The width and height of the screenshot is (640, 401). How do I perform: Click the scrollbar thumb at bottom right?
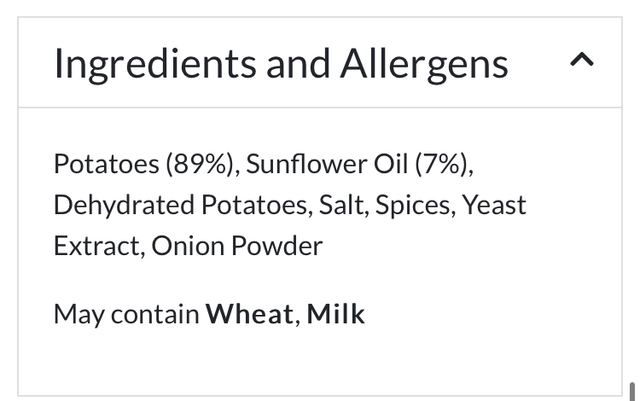(x=632, y=390)
